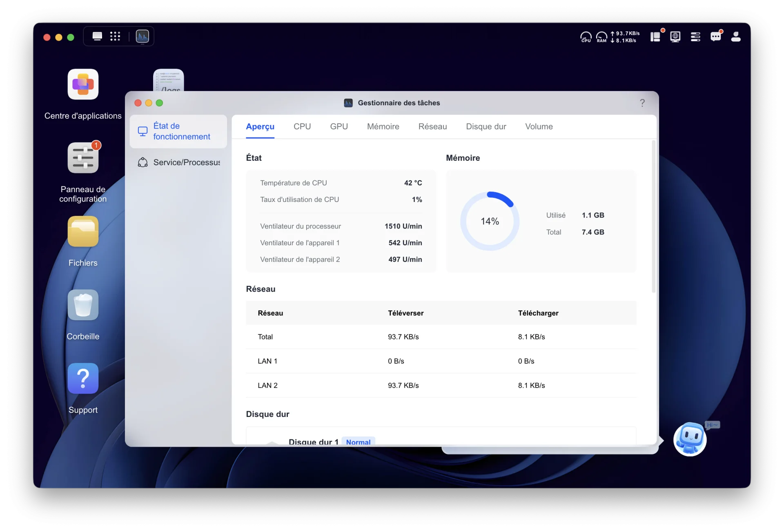This screenshot has width=784, height=532.
Task: Click the robot assistant icon
Action: pos(690,439)
